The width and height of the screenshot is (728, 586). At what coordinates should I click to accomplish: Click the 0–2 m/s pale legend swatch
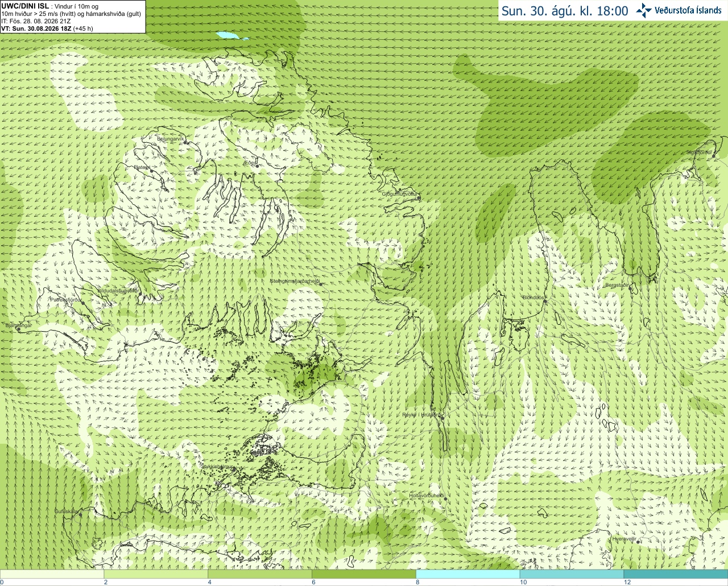[x=52, y=574]
